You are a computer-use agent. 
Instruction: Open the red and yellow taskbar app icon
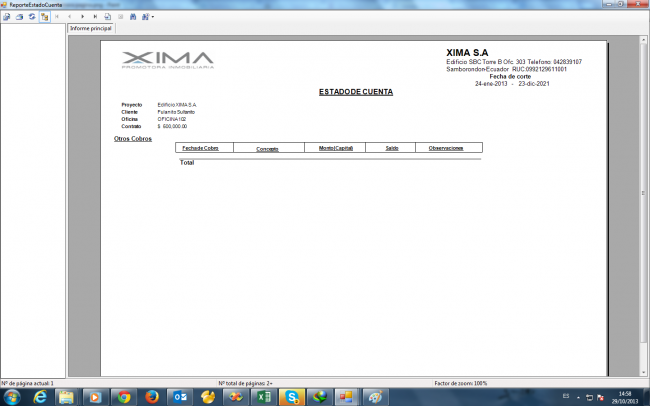(x=236, y=397)
